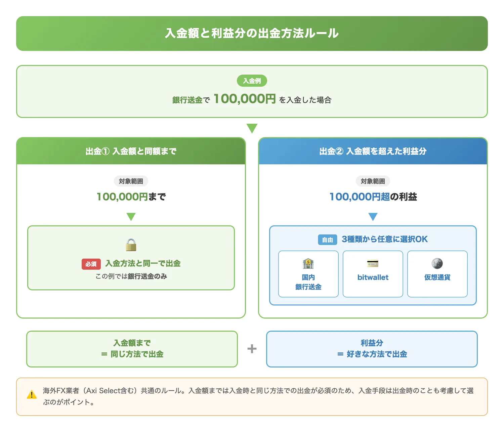The image size is (504, 432).
Task: Click the 入金額まで＝同じ方法で出金 summary box
Action: (132, 349)
